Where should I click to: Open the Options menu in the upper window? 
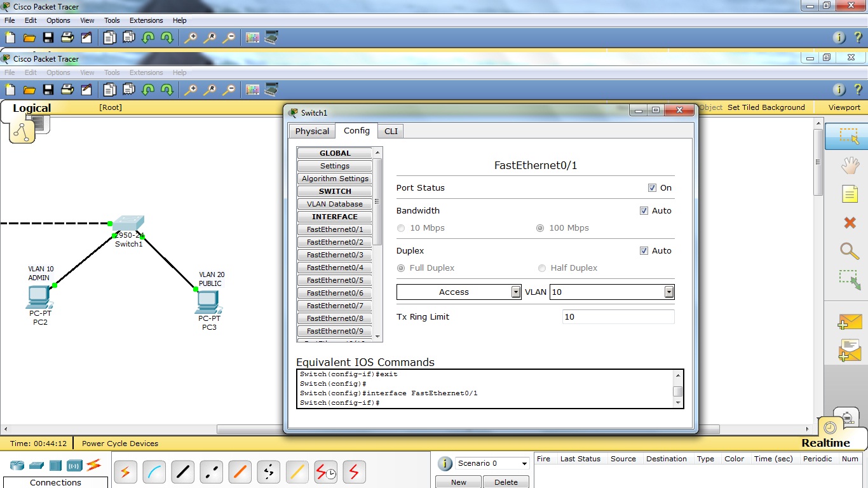[58, 20]
